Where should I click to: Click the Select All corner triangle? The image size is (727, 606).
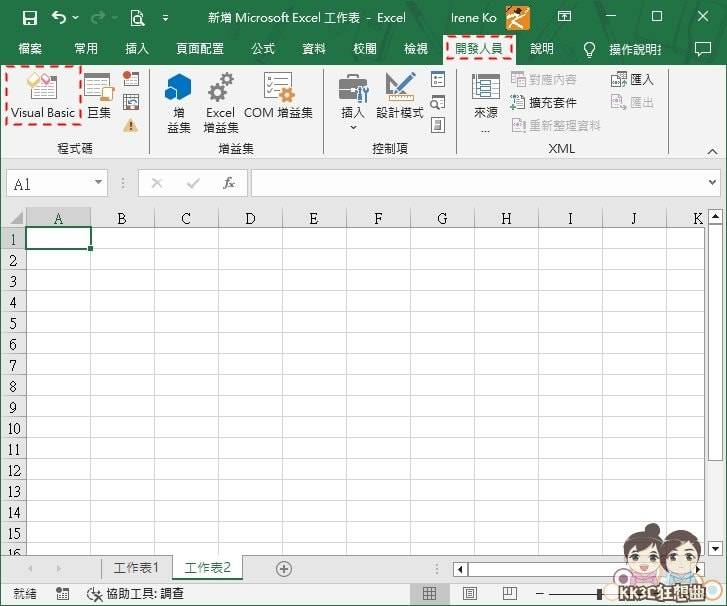click(16, 217)
